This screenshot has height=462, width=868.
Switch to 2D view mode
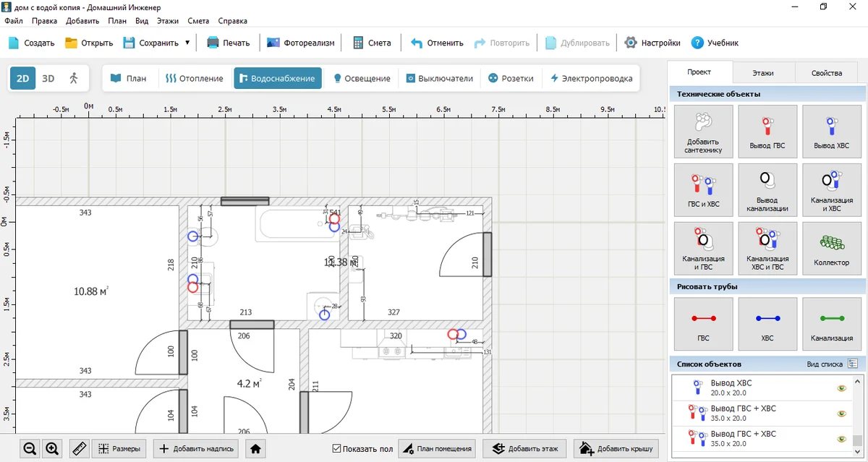(x=22, y=78)
